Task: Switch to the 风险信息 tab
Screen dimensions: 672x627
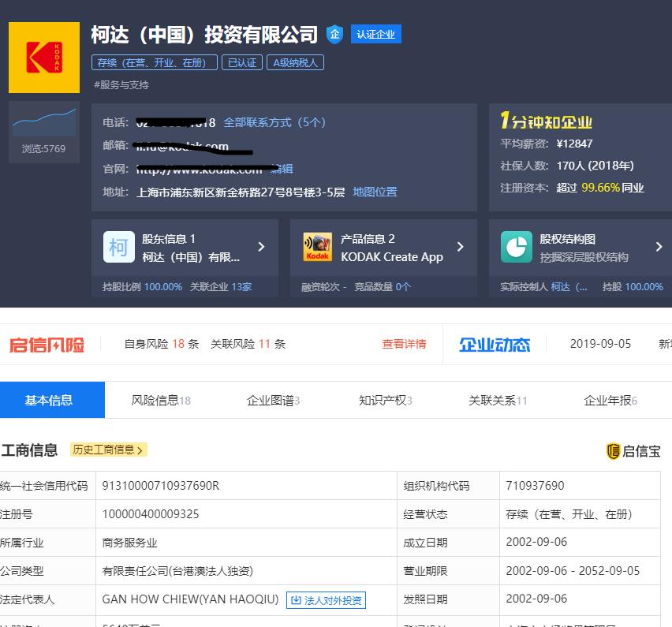Action: [161, 401]
